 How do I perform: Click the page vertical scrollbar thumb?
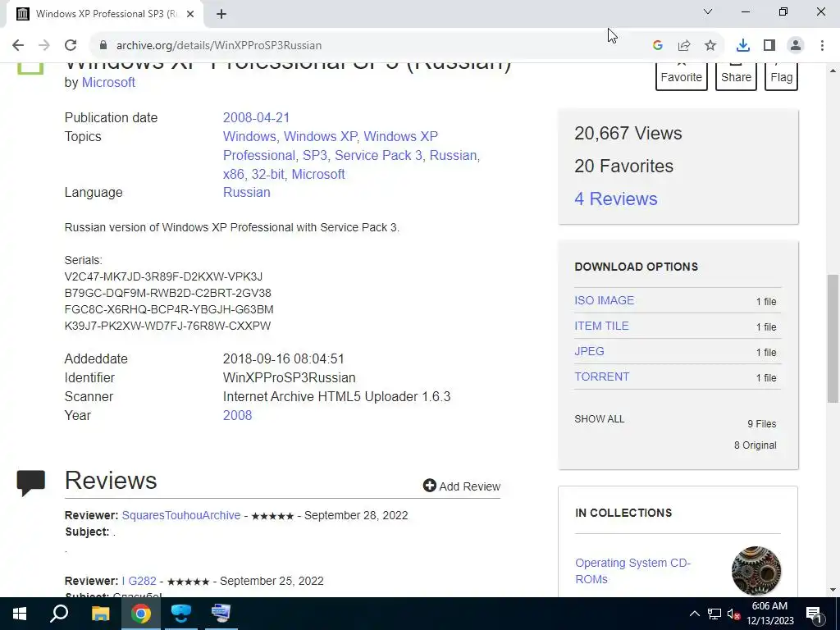(x=833, y=338)
